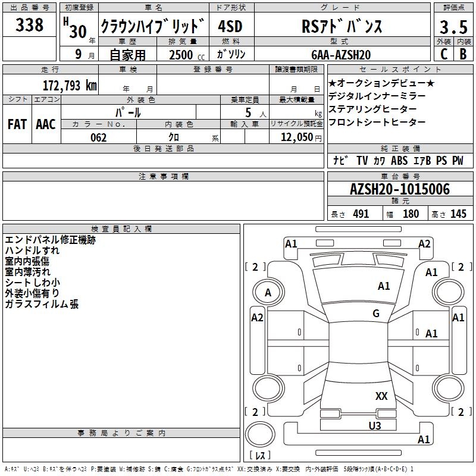Select the mileage 172,793 km
Screen dimensions: 476x476
(70, 85)
